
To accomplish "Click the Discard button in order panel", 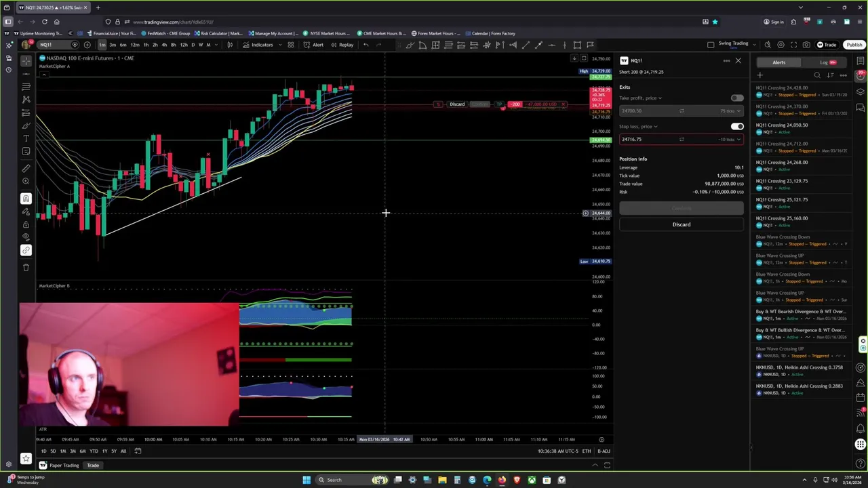I will click(x=682, y=224).
